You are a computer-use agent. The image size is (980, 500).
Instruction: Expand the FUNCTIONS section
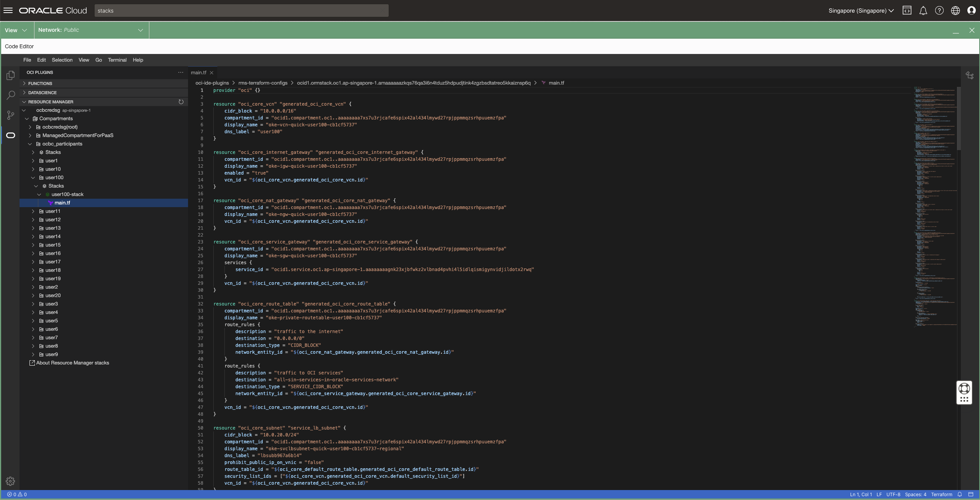point(40,83)
